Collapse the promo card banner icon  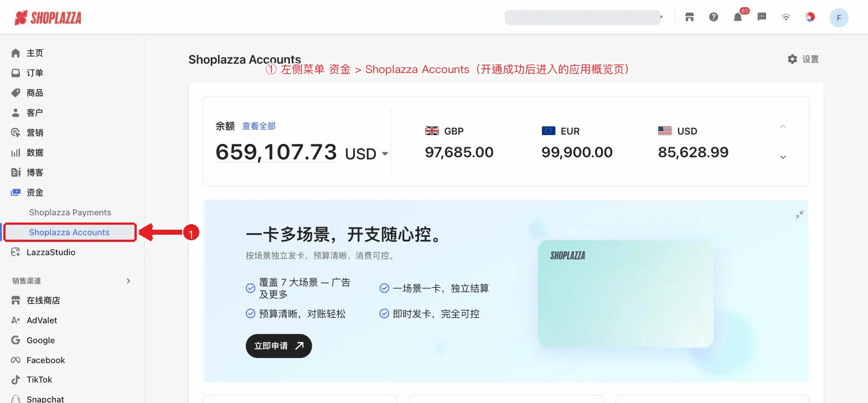(x=799, y=215)
